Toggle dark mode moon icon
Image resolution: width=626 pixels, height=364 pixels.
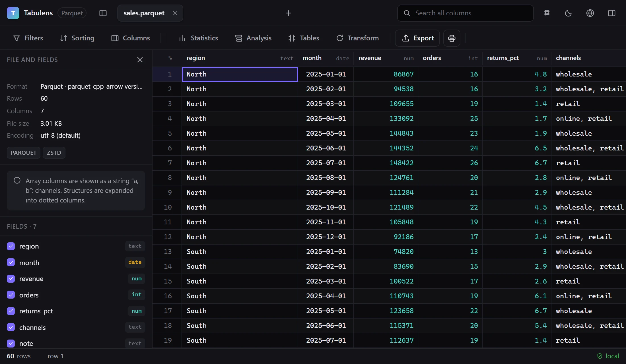569,13
